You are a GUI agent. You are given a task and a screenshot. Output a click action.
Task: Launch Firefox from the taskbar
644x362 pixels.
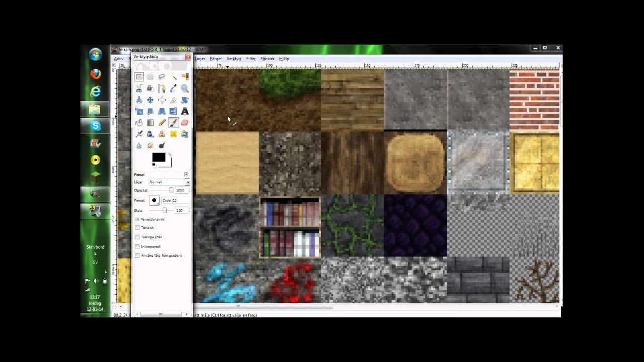click(x=95, y=74)
